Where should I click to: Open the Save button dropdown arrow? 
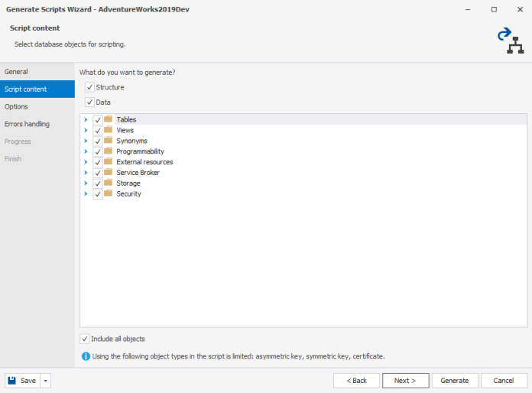[45, 381]
